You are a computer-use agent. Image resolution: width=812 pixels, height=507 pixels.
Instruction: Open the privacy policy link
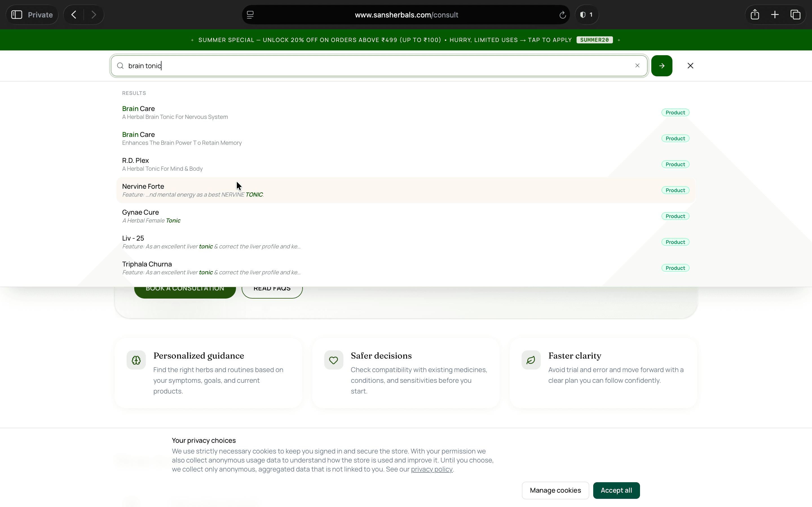pyautogui.click(x=431, y=470)
